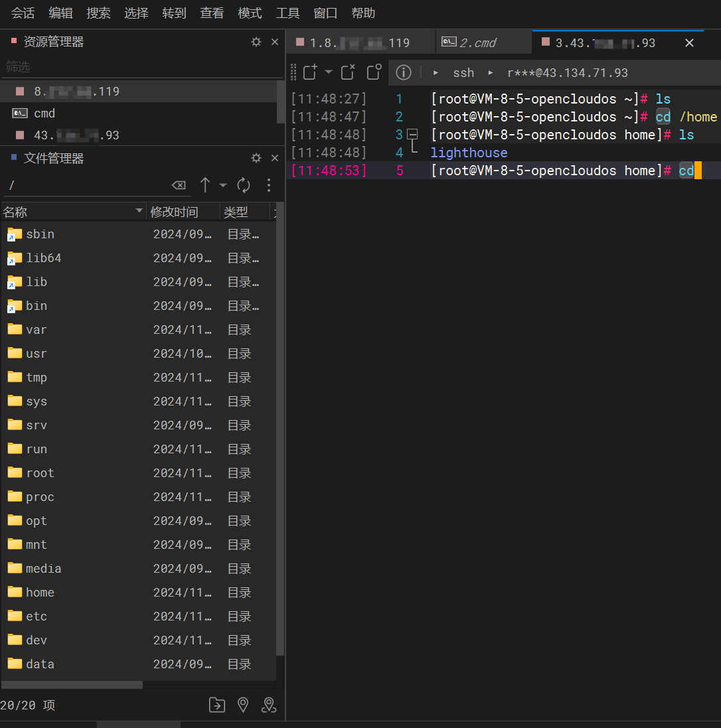The image size is (721, 728).
Task: Select the home folder in file list
Action: (x=139, y=593)
